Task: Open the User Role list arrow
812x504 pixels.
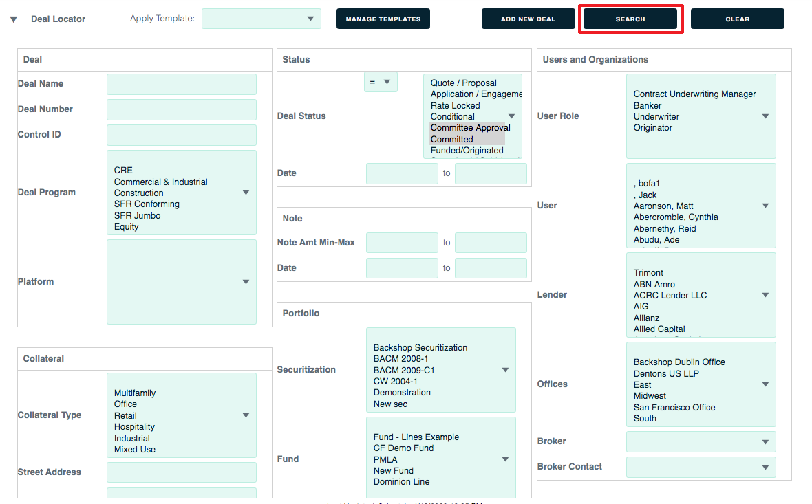Action: point(765,116)
